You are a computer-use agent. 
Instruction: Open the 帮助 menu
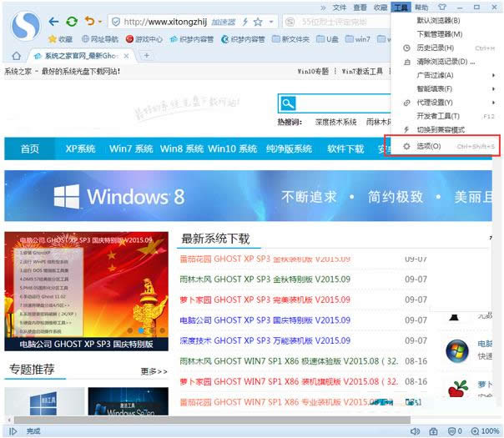421,8
